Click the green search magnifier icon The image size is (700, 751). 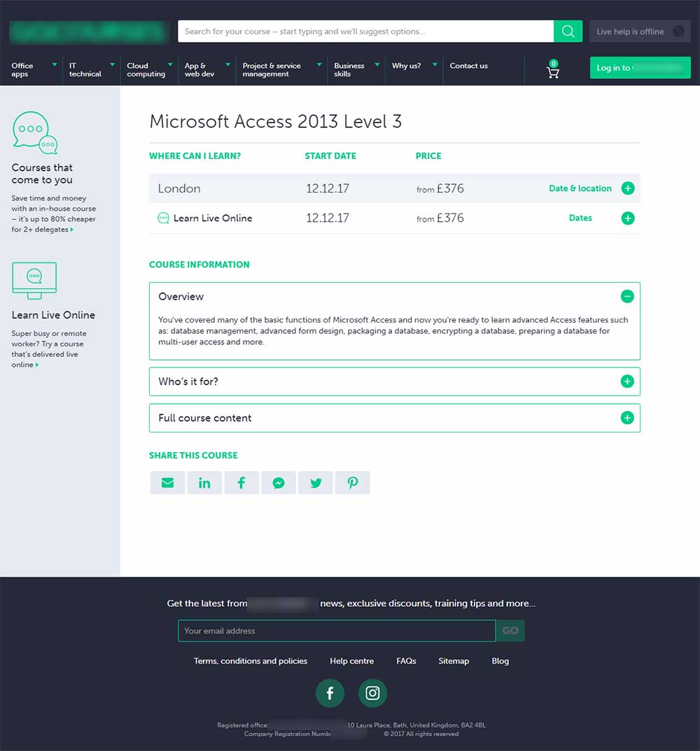tap(568, 31)
